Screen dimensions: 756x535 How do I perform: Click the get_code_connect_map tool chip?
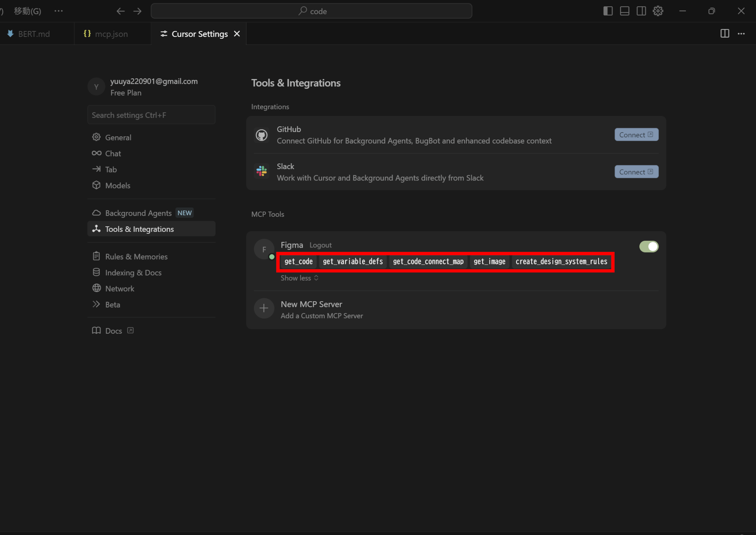tap(428, 261)
